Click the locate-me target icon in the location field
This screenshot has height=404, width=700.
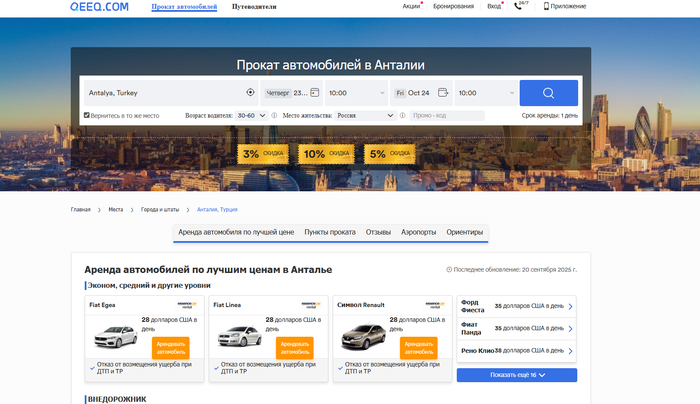coord(250,93)
